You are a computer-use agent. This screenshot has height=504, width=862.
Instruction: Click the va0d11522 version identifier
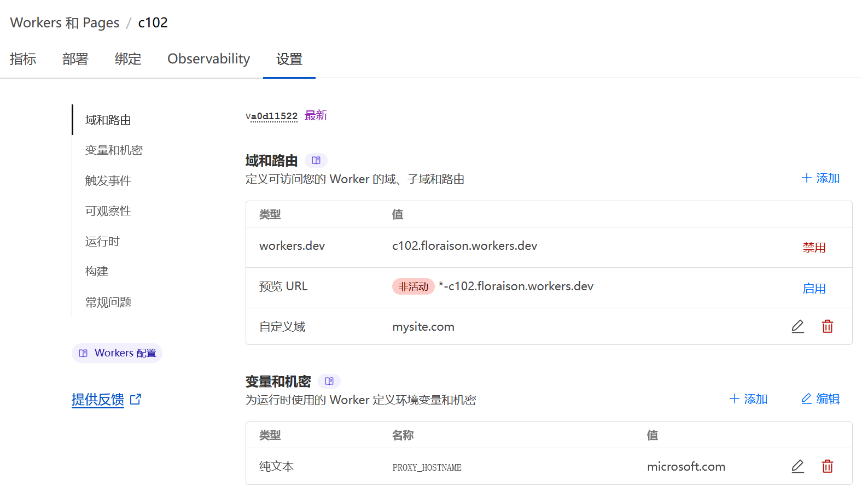[272, 116]
